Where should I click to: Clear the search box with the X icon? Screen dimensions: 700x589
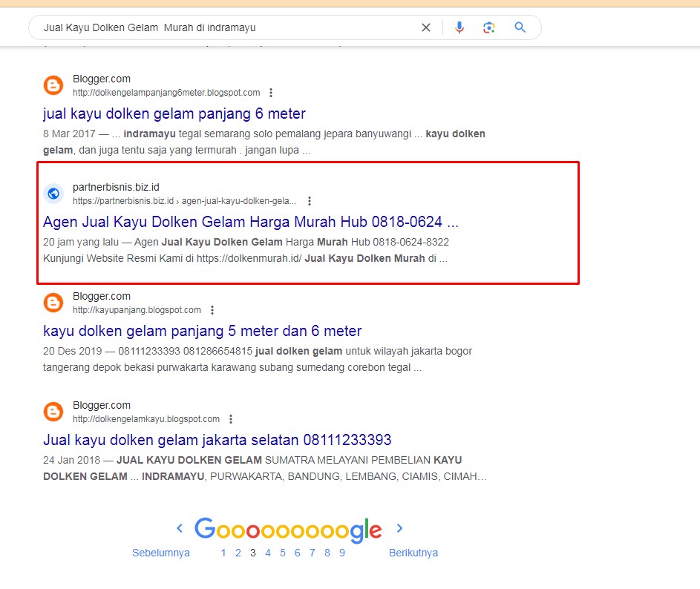(426, 27)
